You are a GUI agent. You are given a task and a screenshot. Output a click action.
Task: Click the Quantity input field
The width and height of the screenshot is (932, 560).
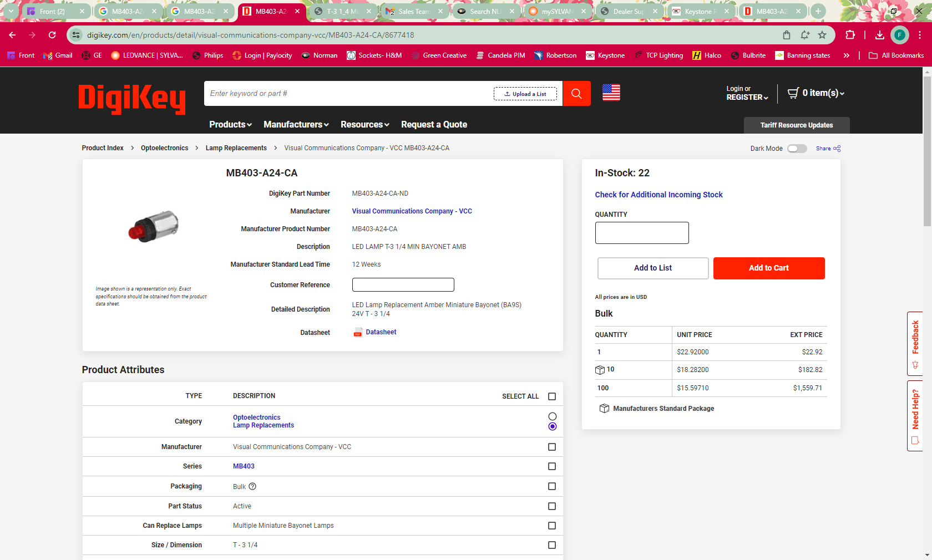[x=642, y=233]
